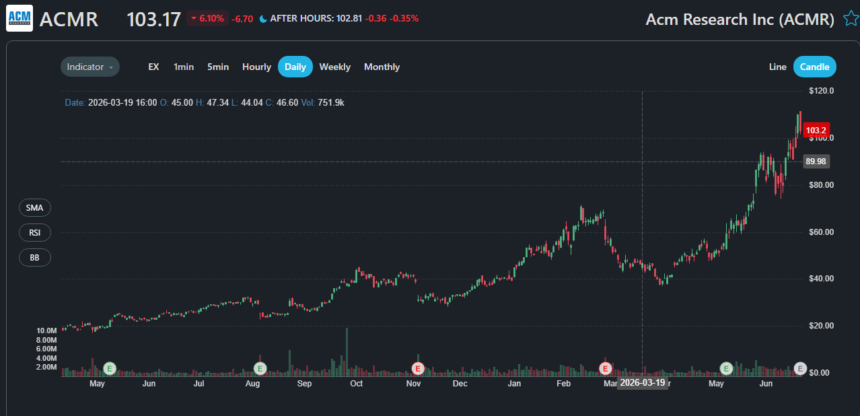Click the $80.00 price axis label
This screenshot has width=860, height=416.
[x=822, y=185]
